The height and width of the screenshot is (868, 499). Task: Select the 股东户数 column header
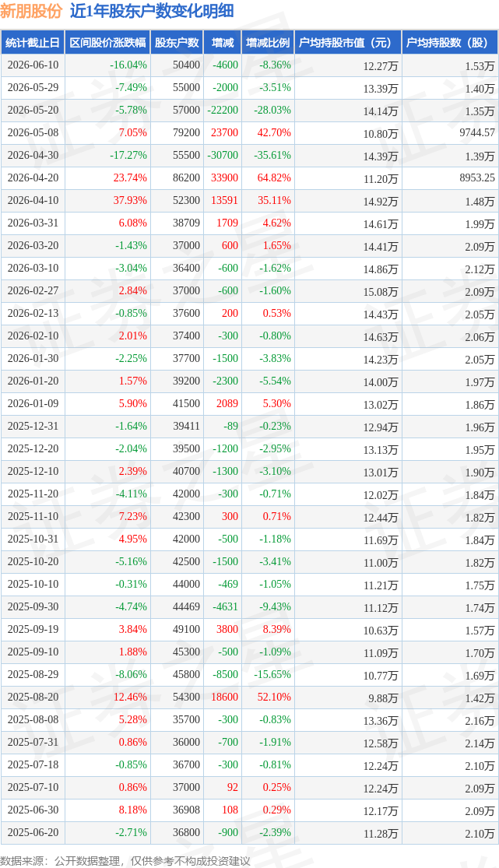177,43
